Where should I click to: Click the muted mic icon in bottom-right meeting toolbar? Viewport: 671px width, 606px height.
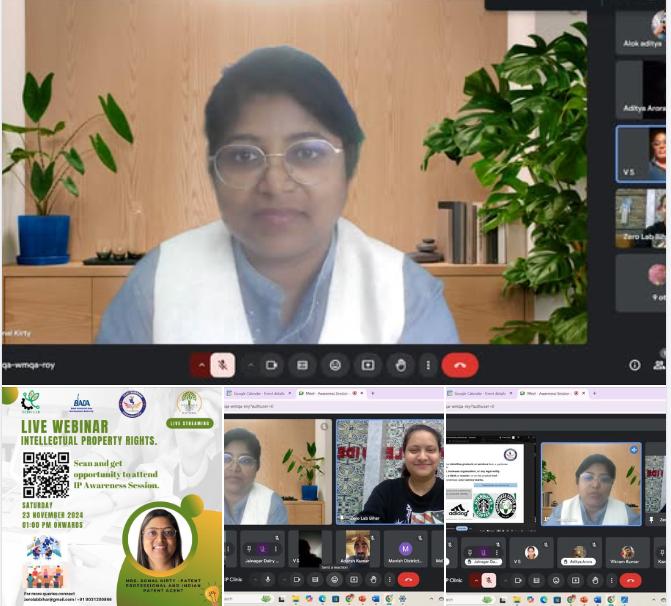491,579
